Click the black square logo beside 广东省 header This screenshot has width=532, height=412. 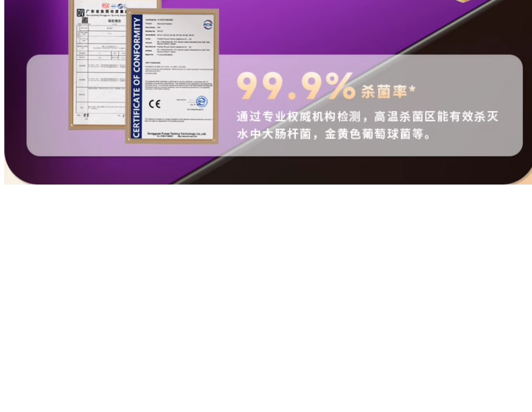click(81, 12)
